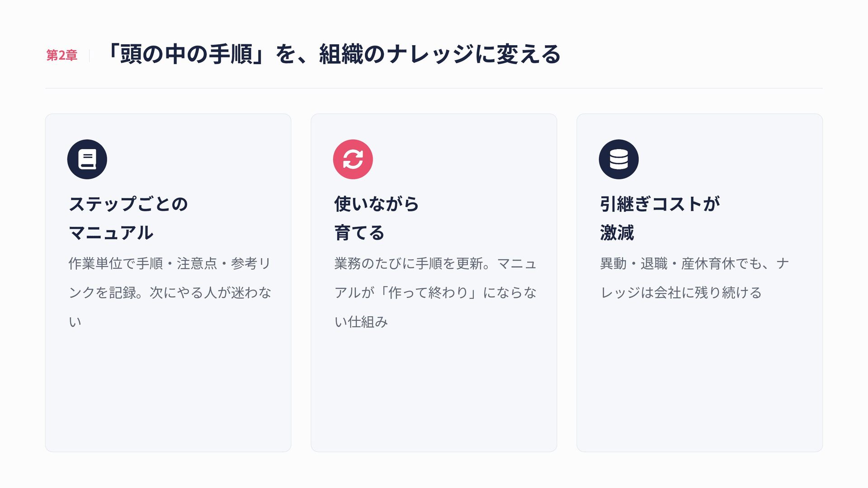Click the slide title 「頭の中の手順」を、組織のナレッジに変える
Viewport: 868px width, 488px height.
333,54
